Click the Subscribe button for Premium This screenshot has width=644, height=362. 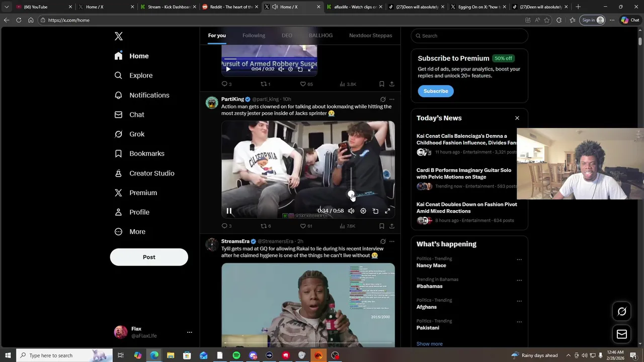436,91
